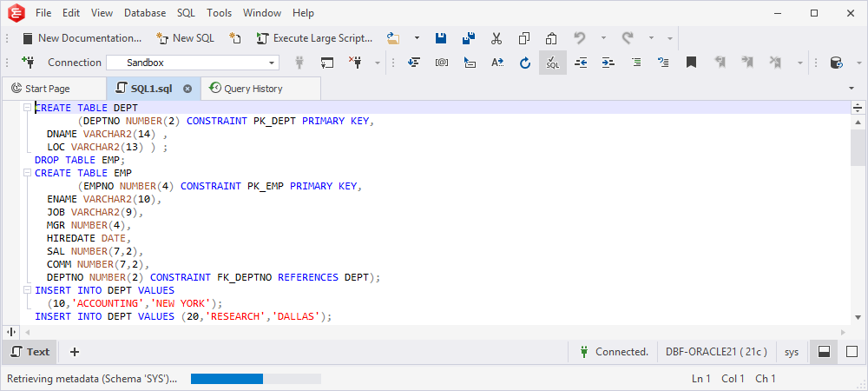Open dropdown next to the database icon
The height and width of the screenshot is (391, 868).
tap(859, 63)
